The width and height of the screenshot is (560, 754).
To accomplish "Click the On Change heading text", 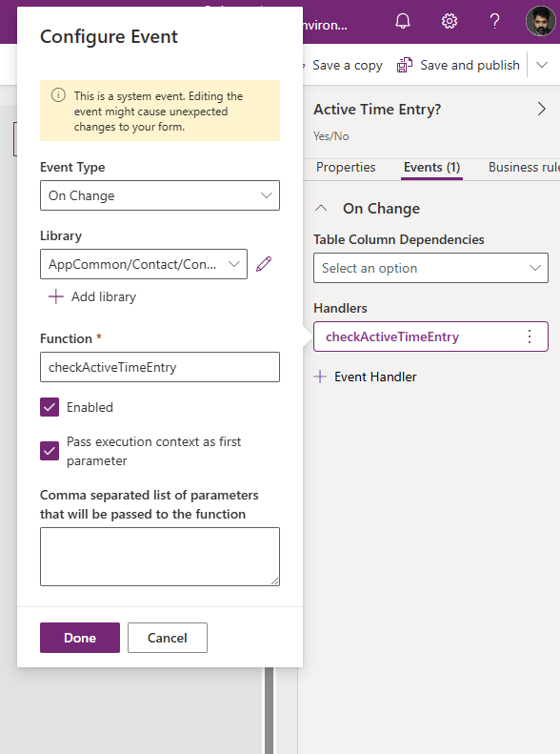I will [x=381, y=208].
